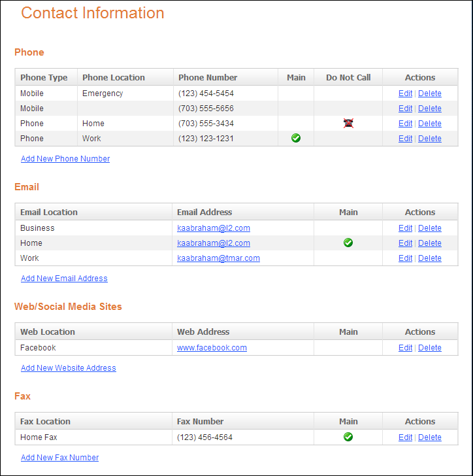The width and height of the screenshot is (473, 476).
Task: Select the Business email location cell
Action: [93, 228]
